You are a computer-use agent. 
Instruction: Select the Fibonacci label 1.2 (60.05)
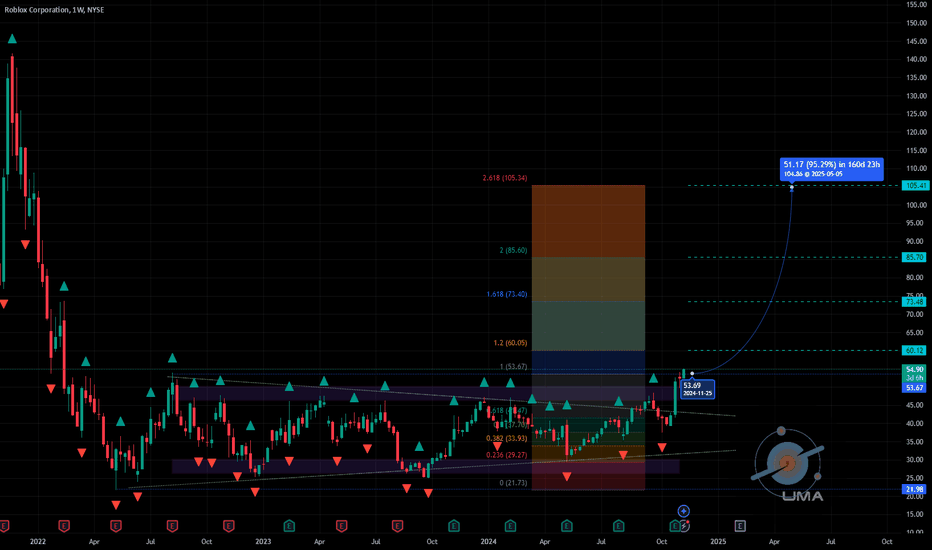tap(510, 342)
